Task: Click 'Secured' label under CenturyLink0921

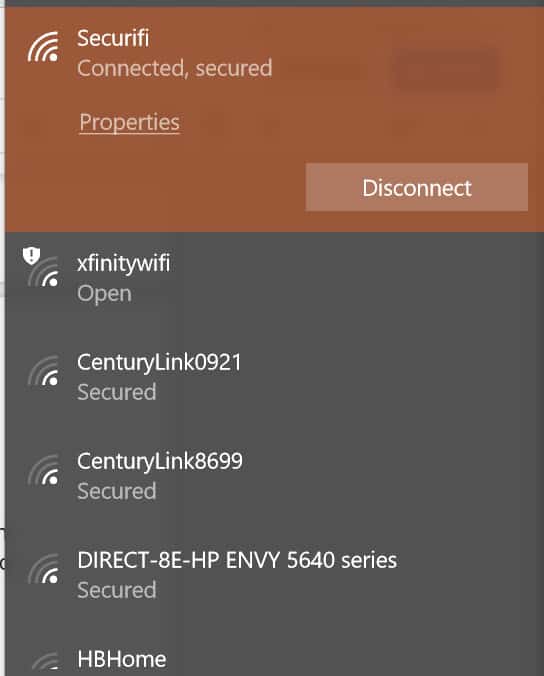Action: [116, 392]
